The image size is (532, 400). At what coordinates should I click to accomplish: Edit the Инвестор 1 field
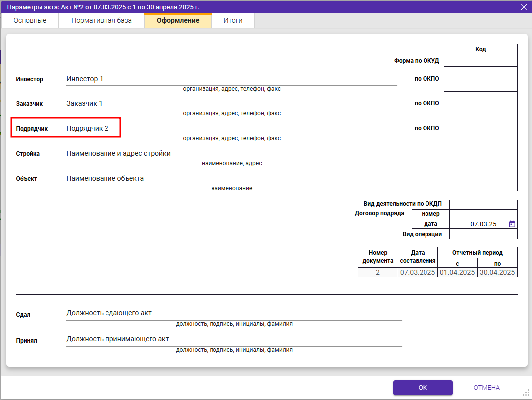click(231, 79)
